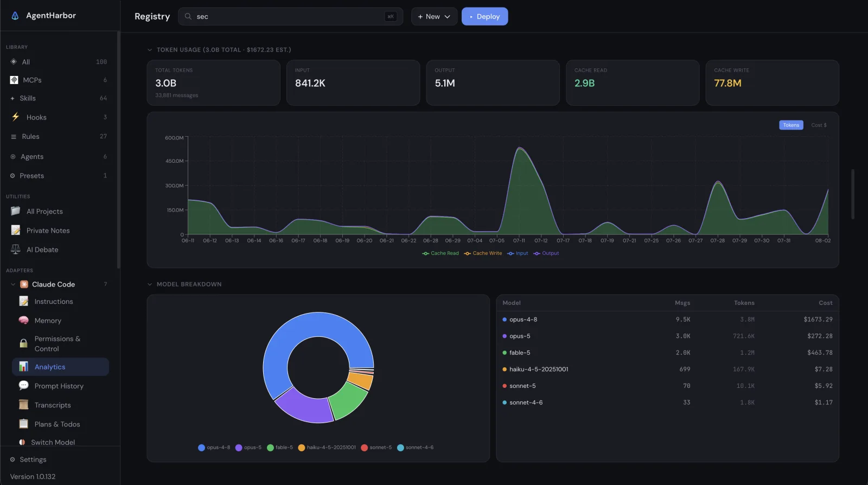Sort table by Cost column header
Screen dimensions: 868x485
click(826, 303)
